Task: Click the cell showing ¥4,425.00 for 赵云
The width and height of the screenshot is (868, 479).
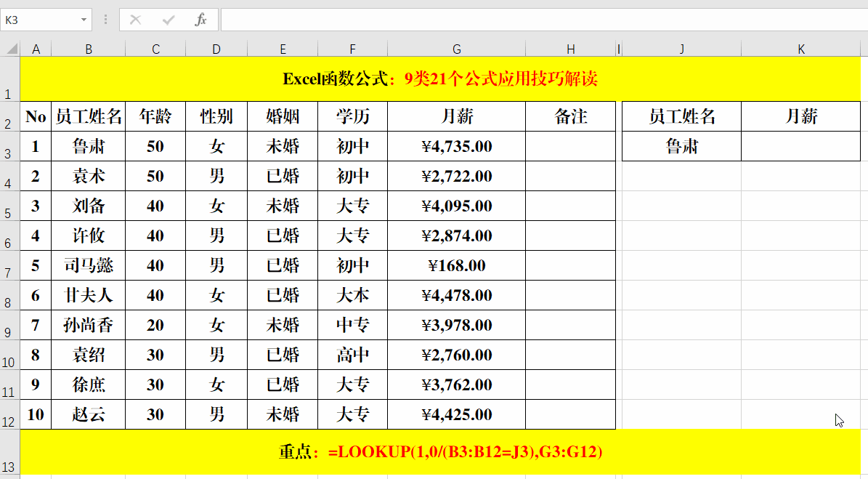Action: 456,414
